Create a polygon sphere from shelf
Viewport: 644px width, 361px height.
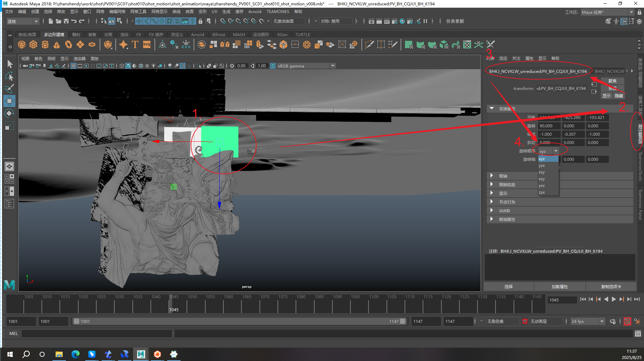tap(22, 44)
